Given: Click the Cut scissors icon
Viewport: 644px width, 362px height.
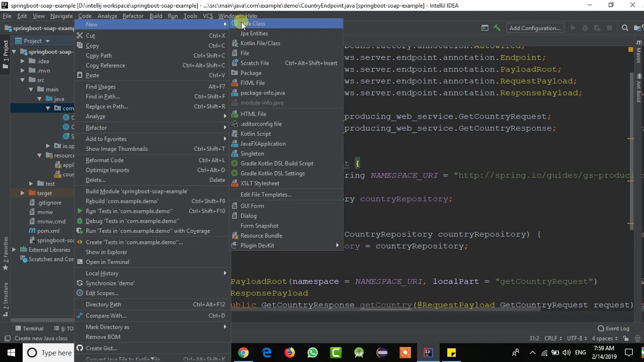Looking at the screenshot, I should click(x=79, y=36).
